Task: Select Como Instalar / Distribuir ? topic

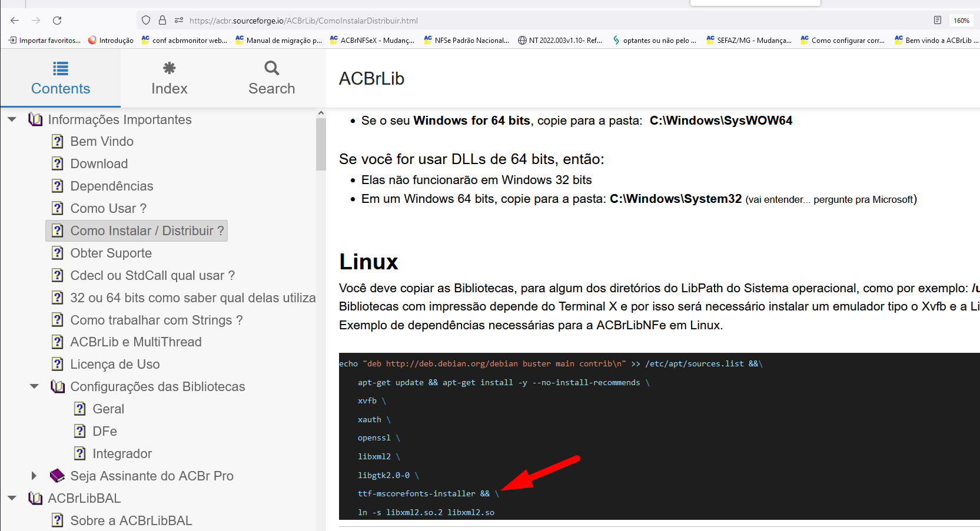Action: (137, 231)
